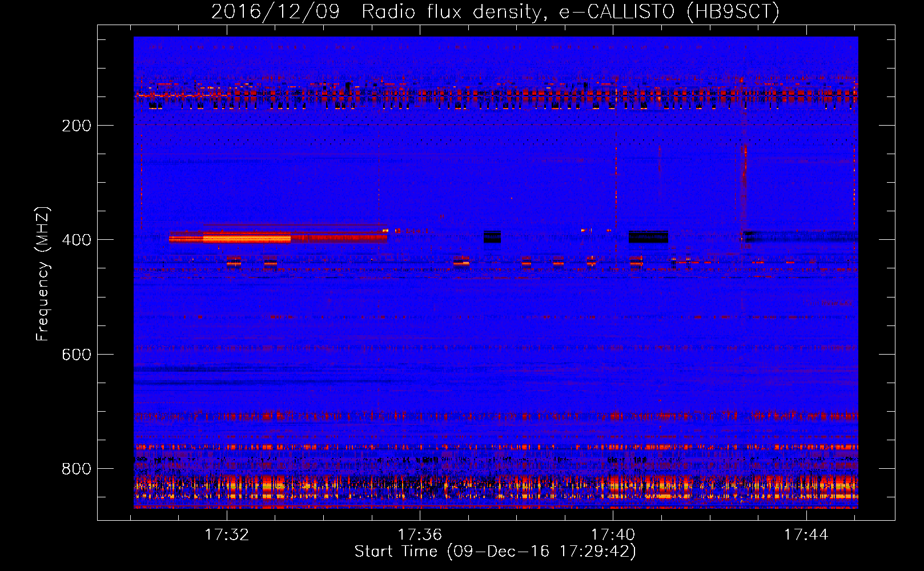This screenshot has height=571, width=924.
Task: Click the '600' frequency tick label
Action: coord(77,355)
